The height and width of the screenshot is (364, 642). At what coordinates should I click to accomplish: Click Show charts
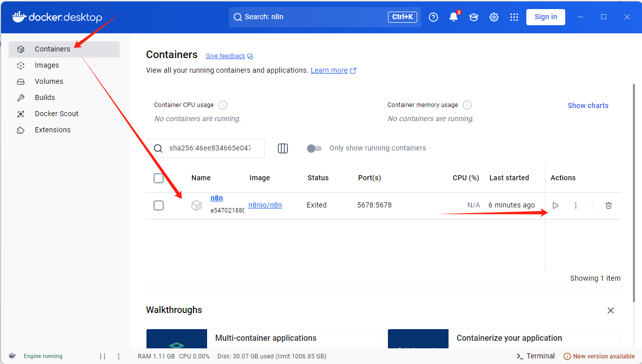pos(588,106)
